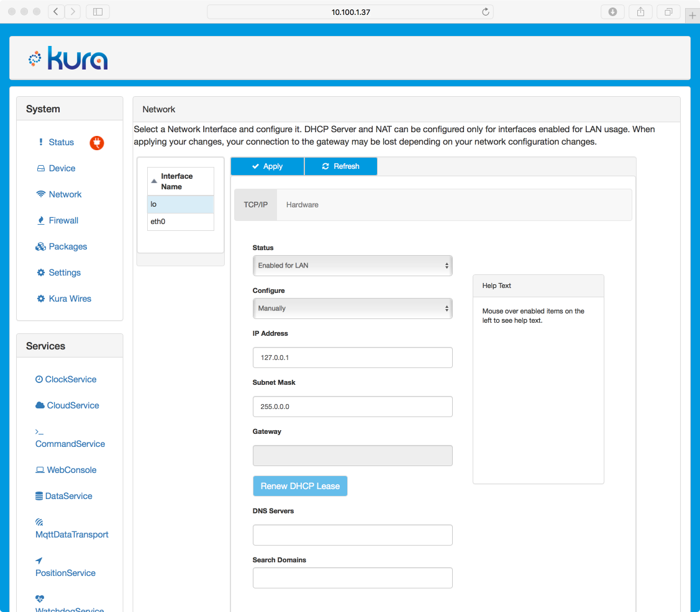700x612 pixels.
Task: Click the Settings gear icon
Action: coord(40,272)
